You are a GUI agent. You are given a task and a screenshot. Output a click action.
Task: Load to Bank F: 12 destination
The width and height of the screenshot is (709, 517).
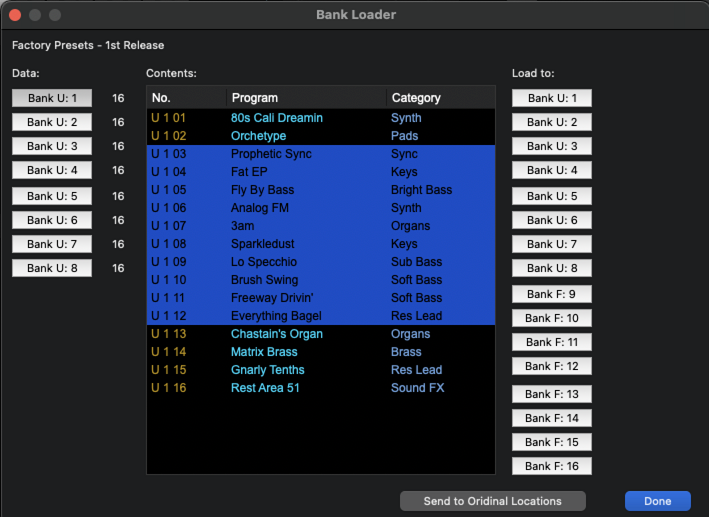[551, 367]
